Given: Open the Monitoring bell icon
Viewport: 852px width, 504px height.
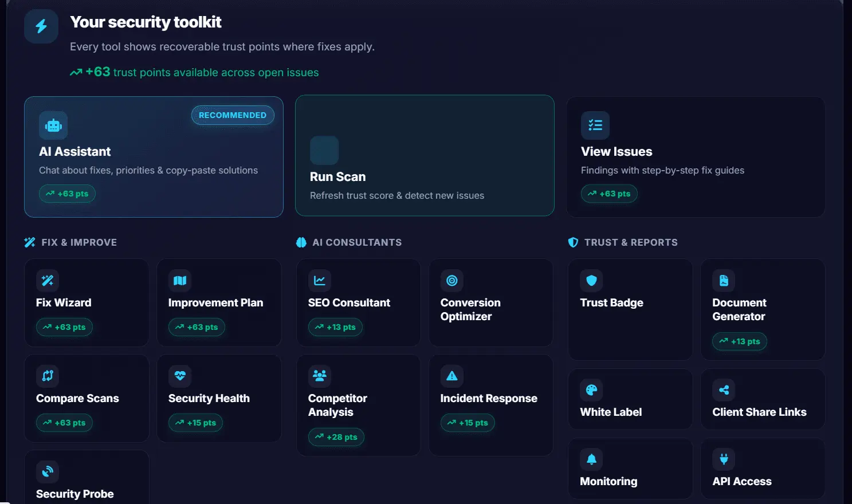Looking at the screenshot, I should (592, 459).
